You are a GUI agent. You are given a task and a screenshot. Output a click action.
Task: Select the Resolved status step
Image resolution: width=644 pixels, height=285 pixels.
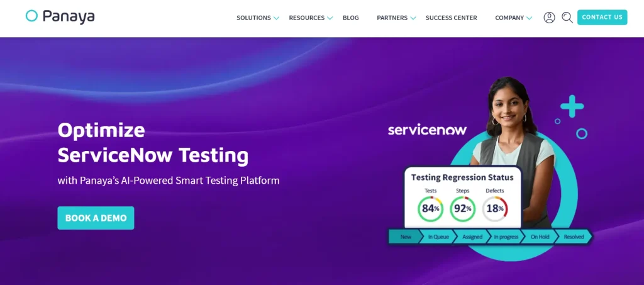(574, 237)
